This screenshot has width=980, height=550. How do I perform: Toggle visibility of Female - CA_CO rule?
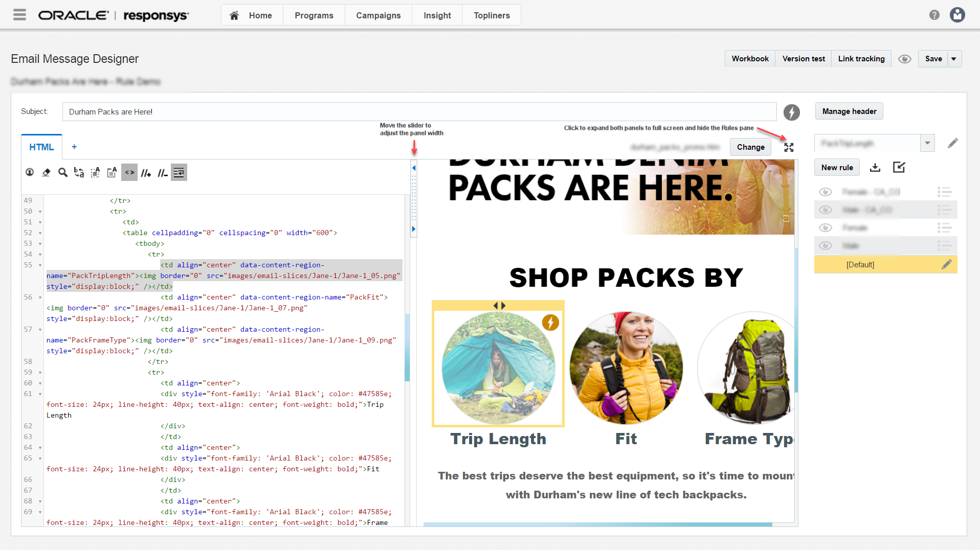click(x=826, y=192)
